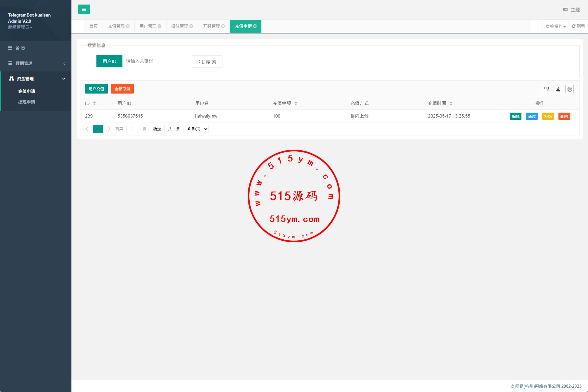Image resolution: width=588 pixels, height=392 pixels.
Task: Select 提现申请 in the sidebar
Action: [x=27, y=102]
